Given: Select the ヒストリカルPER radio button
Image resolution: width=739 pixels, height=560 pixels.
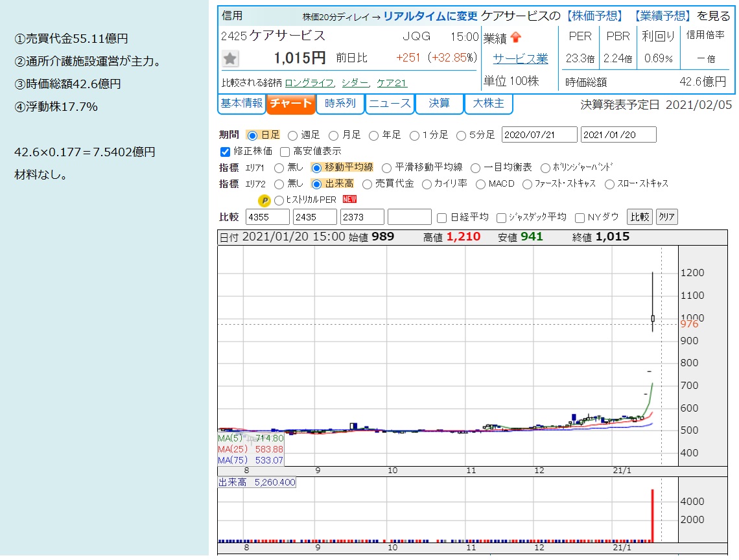Looking at the screenshot, I should tap(279, 201).
